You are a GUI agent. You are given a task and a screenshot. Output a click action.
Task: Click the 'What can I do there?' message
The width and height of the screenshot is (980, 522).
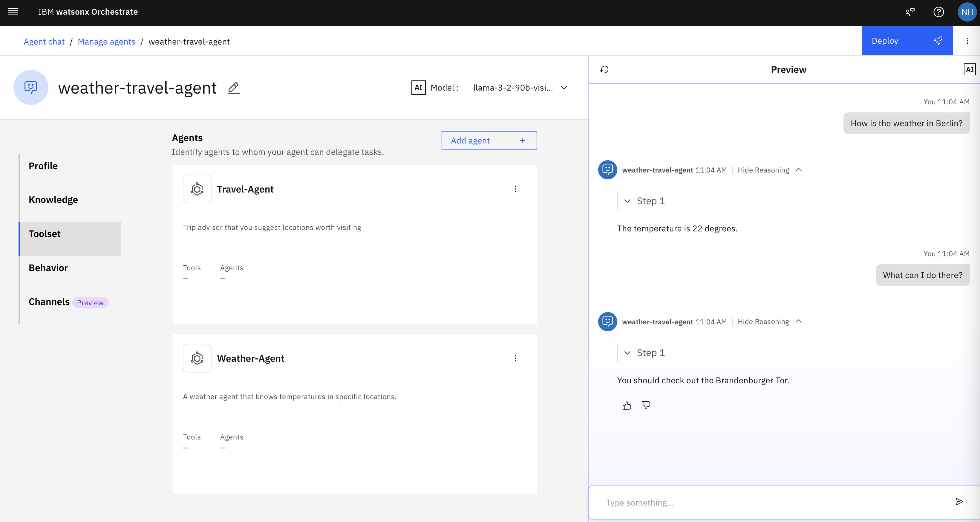pos(923,275)
